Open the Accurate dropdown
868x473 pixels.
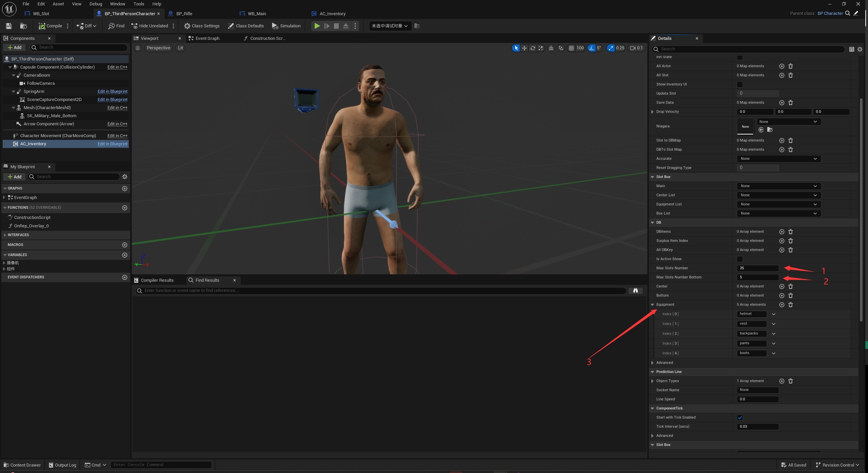click(x=778, y=159)
